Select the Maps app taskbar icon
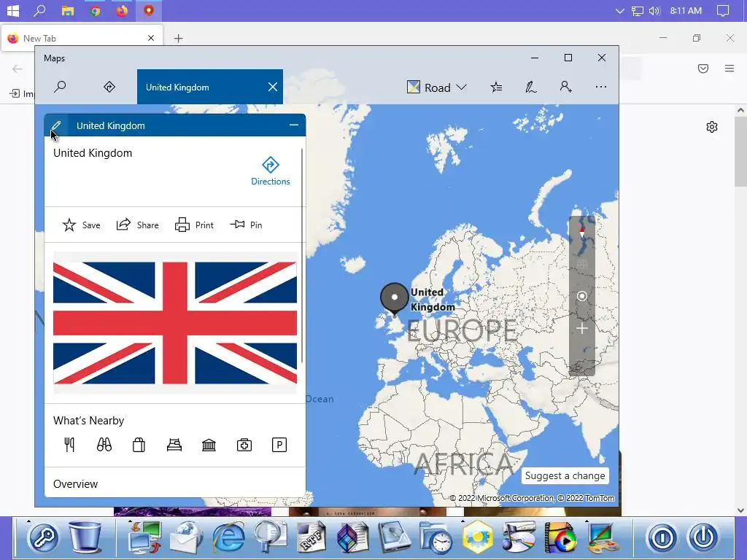747x560 pixels. (149, 10)
